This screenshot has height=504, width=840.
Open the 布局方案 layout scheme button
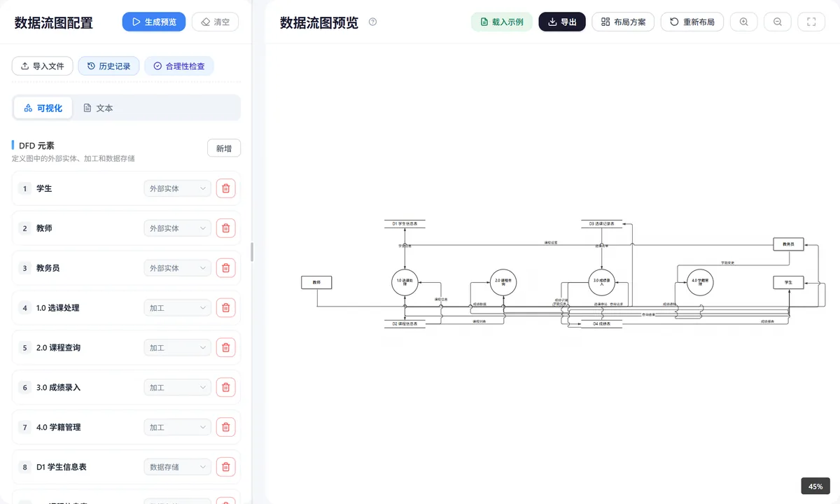[623, 22]
